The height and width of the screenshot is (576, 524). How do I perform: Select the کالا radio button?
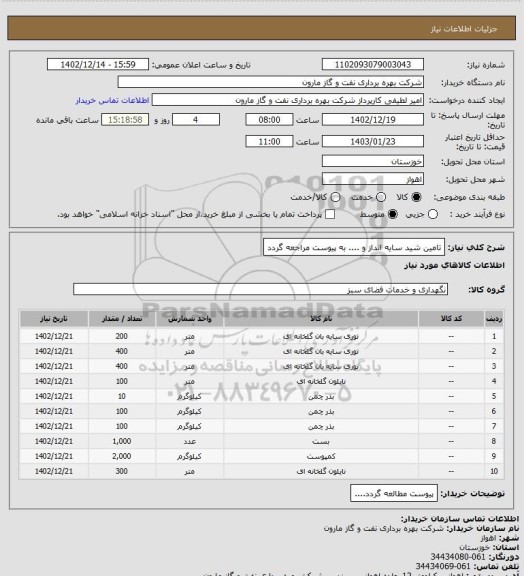click(x=416, y=197)
